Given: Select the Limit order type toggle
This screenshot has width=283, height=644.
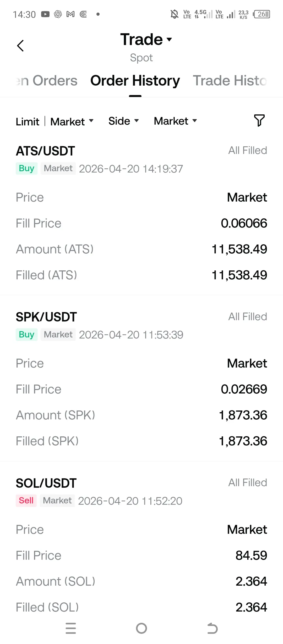Looking at the screenshot, I should pos(27,121).
